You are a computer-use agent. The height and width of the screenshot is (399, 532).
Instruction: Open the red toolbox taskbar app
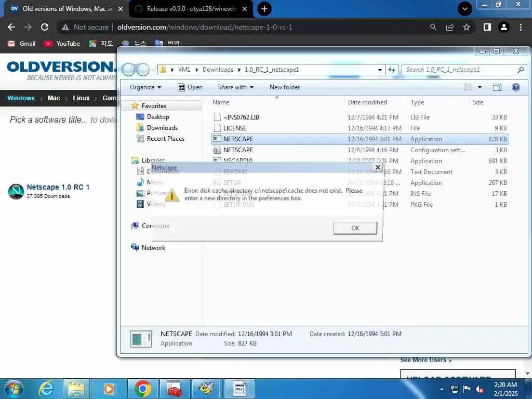point(175,389)
